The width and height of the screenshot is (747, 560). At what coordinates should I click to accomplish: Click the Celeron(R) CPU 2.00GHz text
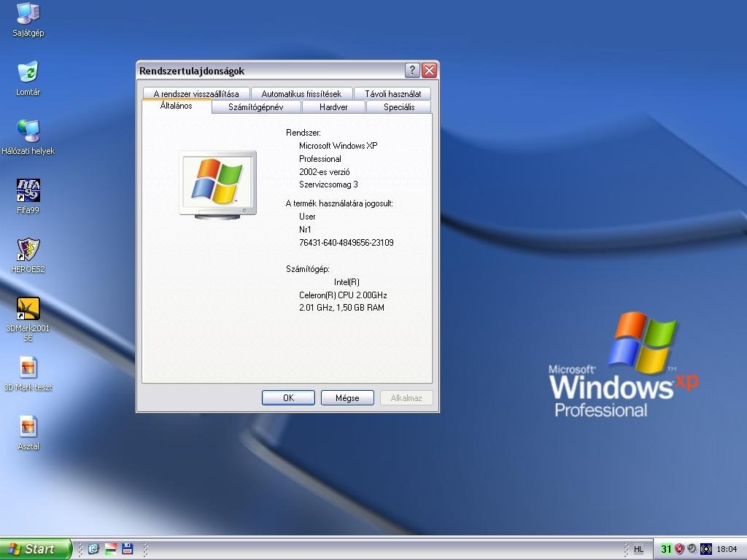point(343,295)
